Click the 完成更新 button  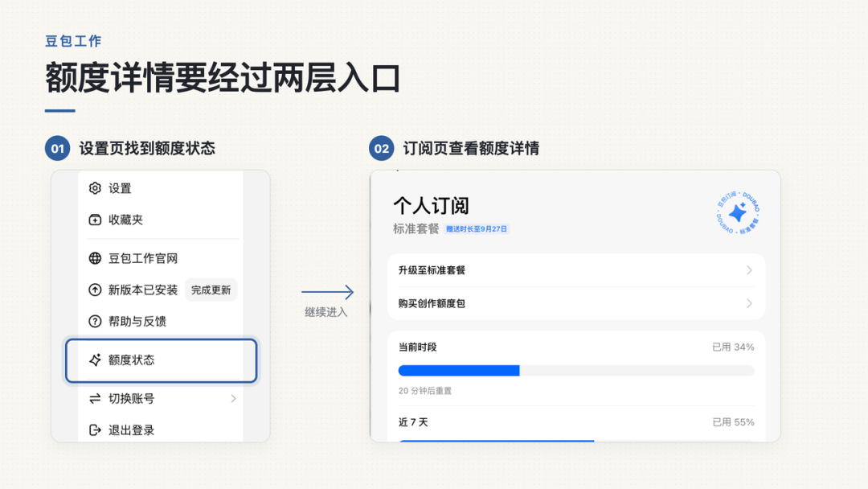coord(211,290)
